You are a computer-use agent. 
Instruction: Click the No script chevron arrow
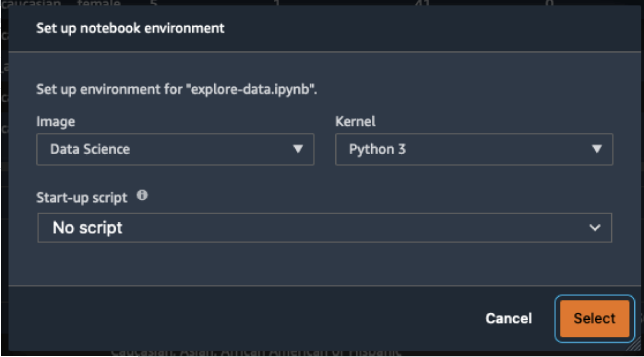point(595,228)
